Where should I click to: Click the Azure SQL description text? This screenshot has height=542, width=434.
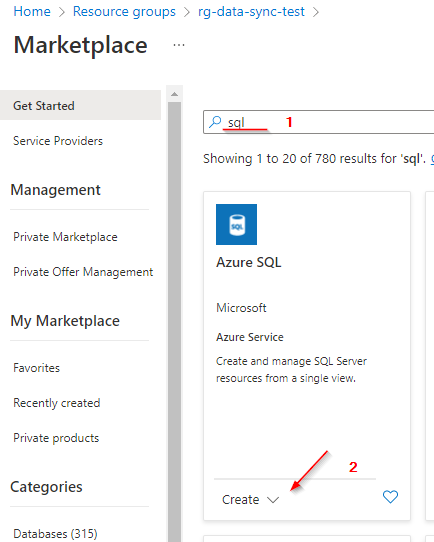coord(291,370)
